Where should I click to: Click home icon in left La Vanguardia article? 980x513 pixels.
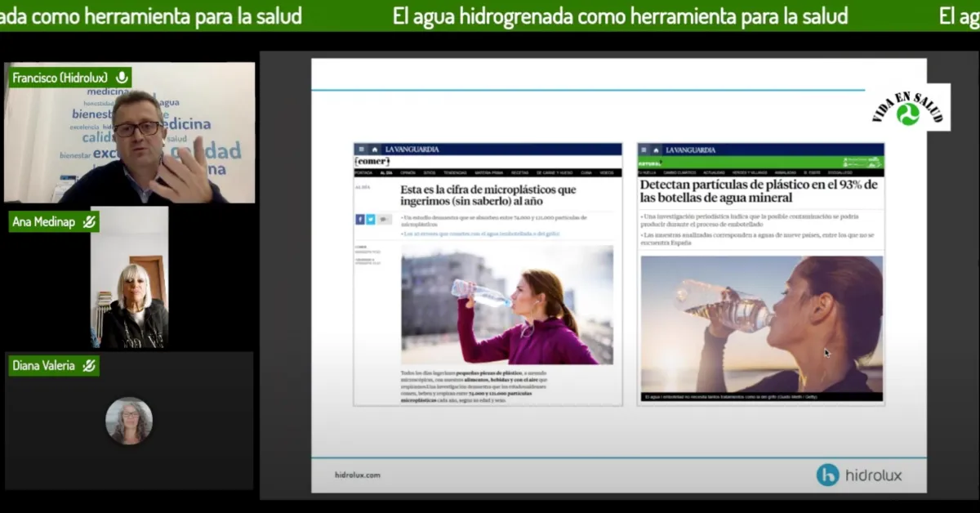coord(375,149)
